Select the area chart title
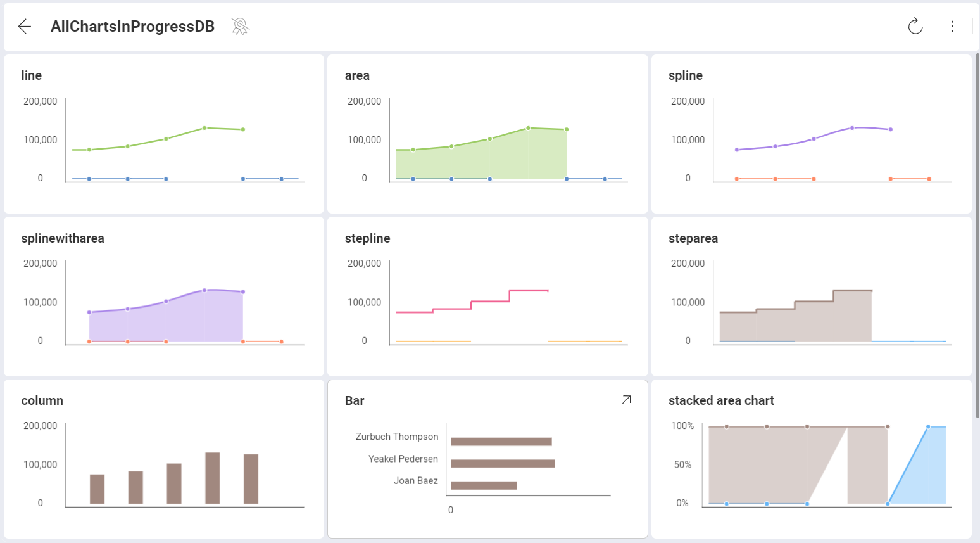The width and height of the screenshot is (980, 543). pyautogui.click(x=357, y=75)
